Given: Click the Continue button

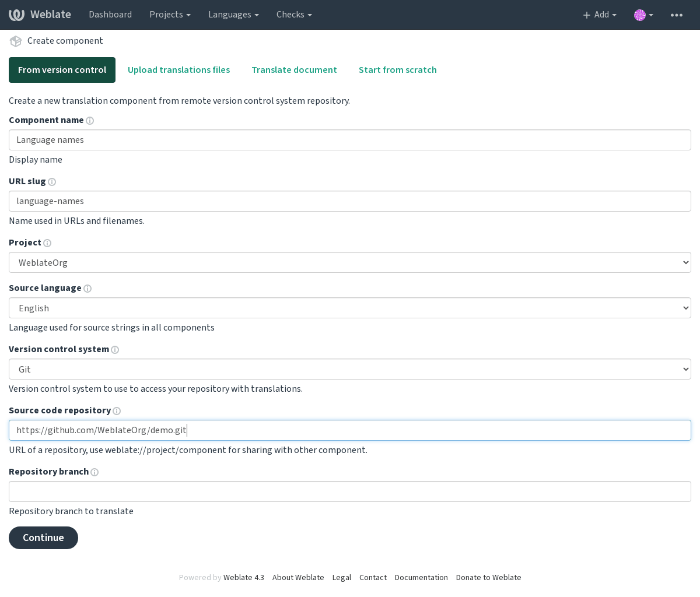Looking at the screenshot, I should point(43,538).
